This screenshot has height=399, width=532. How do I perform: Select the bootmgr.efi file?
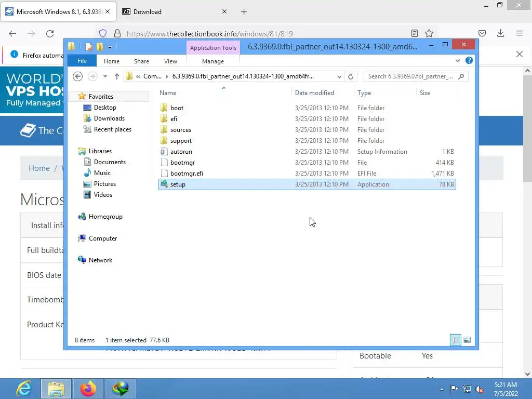click(x=187, y=174)
